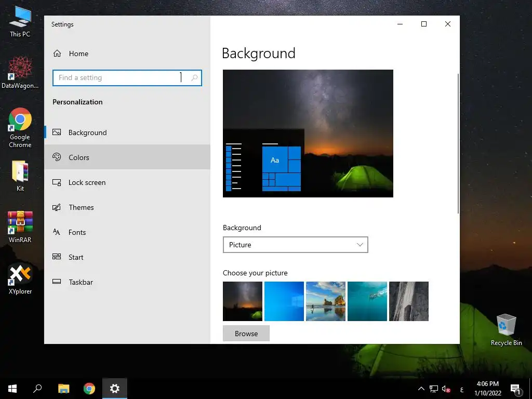Close the Settings window

pos(448,24)
